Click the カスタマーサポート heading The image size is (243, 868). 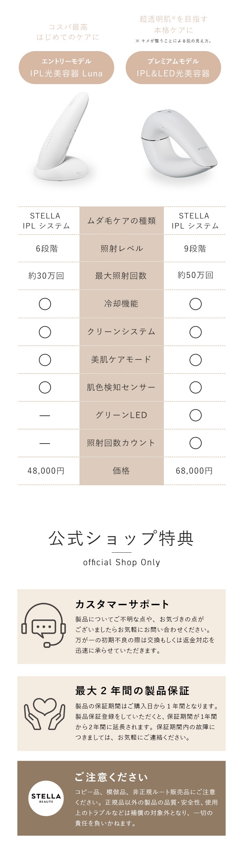122,604
